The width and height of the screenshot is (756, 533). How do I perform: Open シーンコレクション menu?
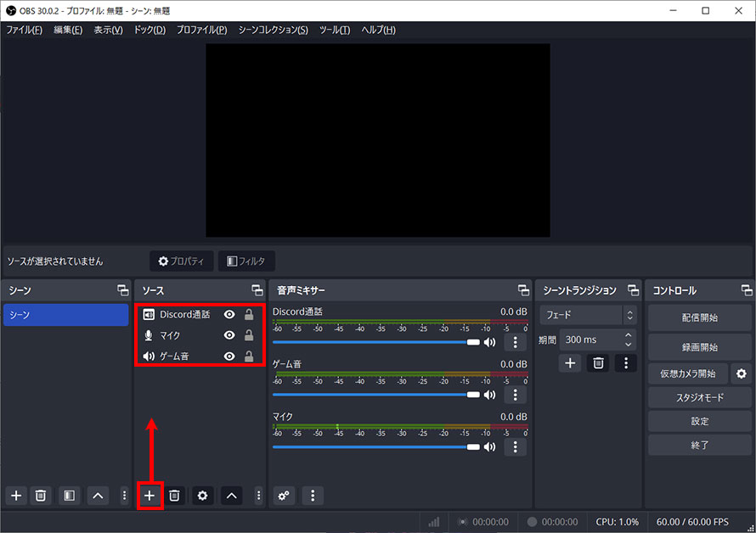coord(273,30)
